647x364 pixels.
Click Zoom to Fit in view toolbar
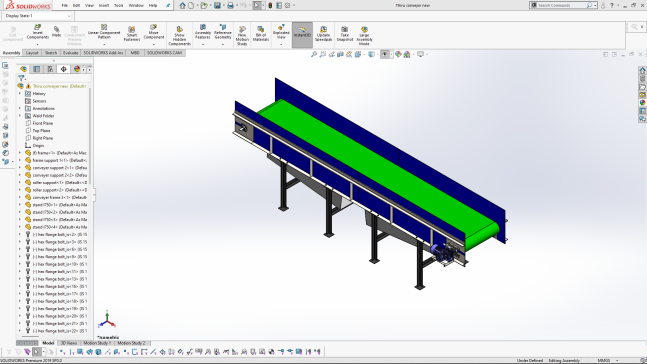(x=314, y=54)
